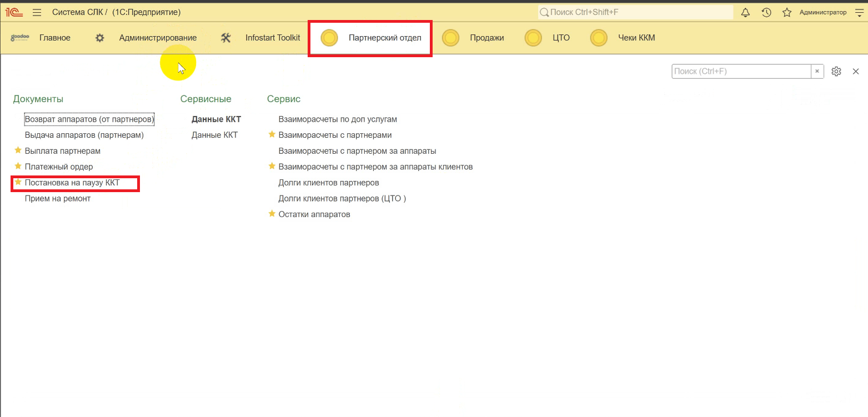Toggle star for Взаиморасчеты с партнером за аппараты клиентов
868x417 pixels.
tap(272, 166)
